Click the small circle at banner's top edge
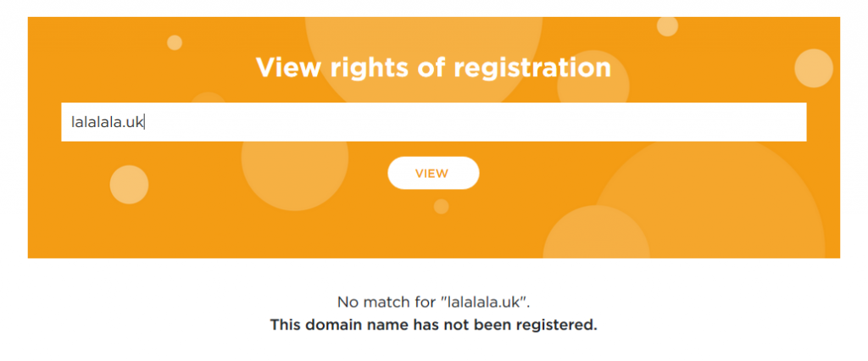The height and width of the screenshot is (361, 868). (x=667, y=26)
